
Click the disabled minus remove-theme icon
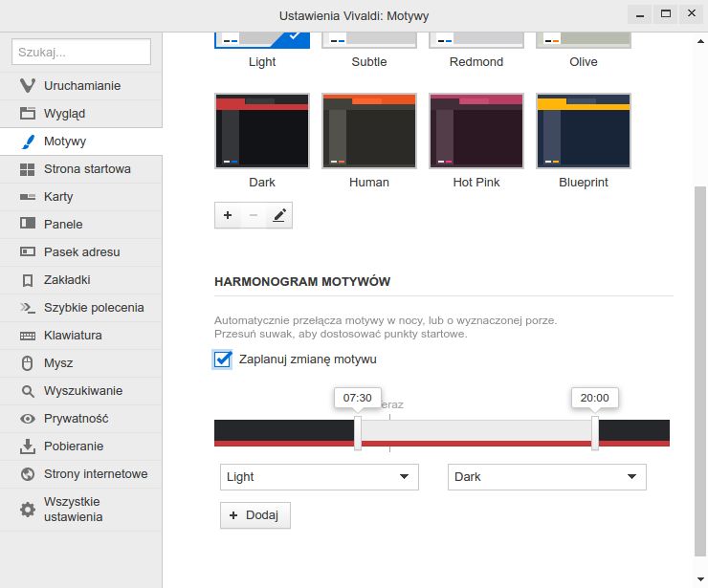click(254, 215)
